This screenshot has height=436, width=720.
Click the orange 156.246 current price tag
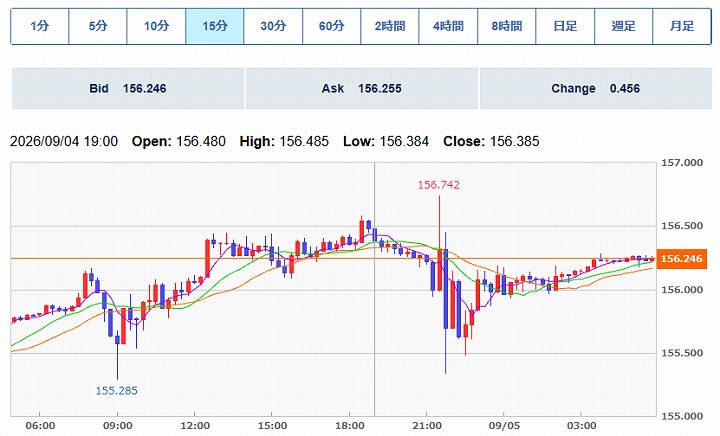tap(681, 259)
